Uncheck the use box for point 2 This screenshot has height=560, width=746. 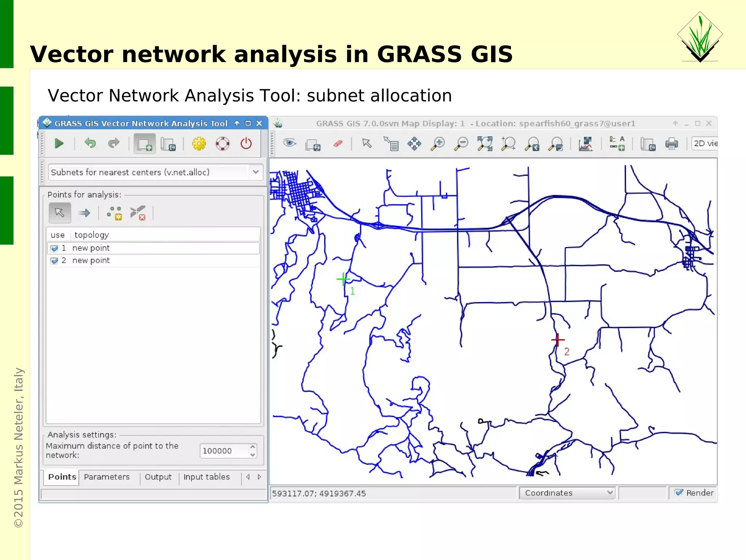(54, 261)
